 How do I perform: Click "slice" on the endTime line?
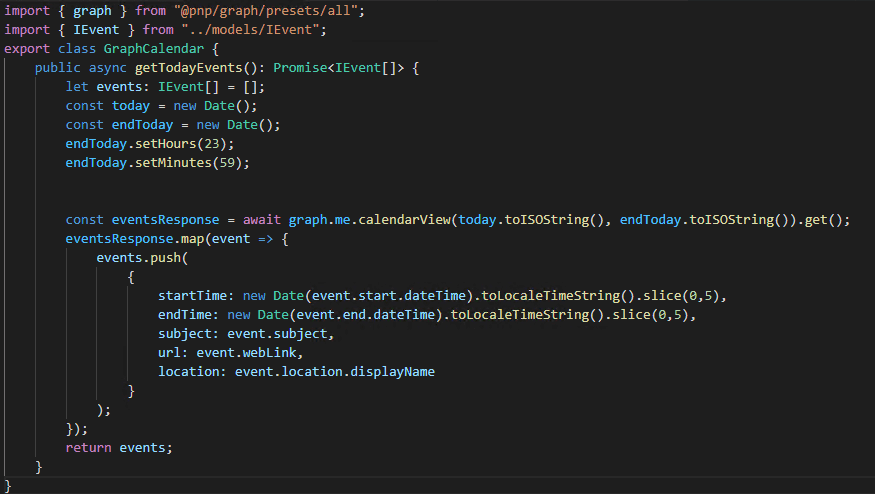tap(631, 314)
